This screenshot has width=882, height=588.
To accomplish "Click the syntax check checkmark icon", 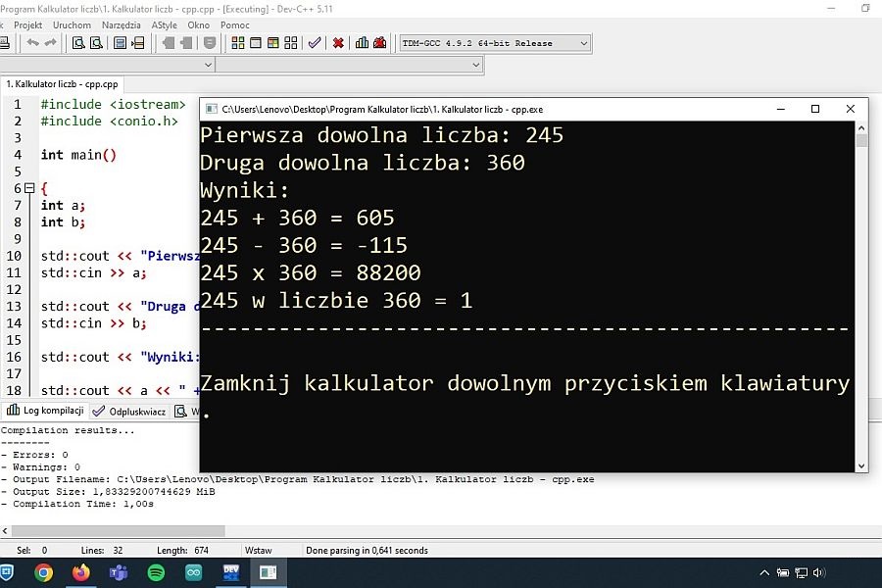I will pyautogui.click(x=315, y=43).
